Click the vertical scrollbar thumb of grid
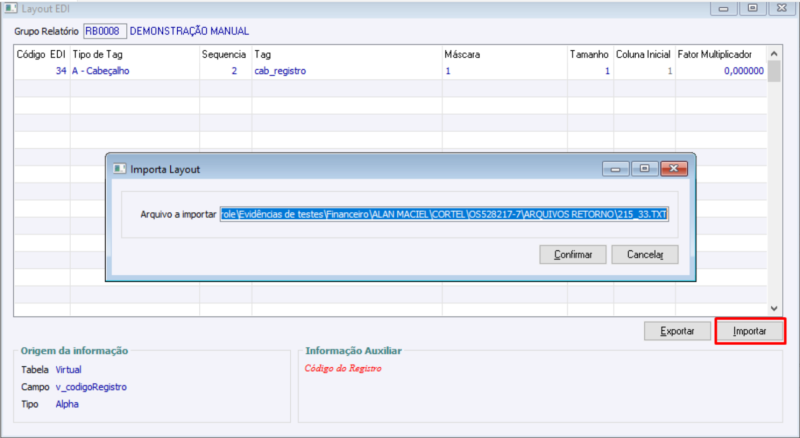 [x=774, y=71]
